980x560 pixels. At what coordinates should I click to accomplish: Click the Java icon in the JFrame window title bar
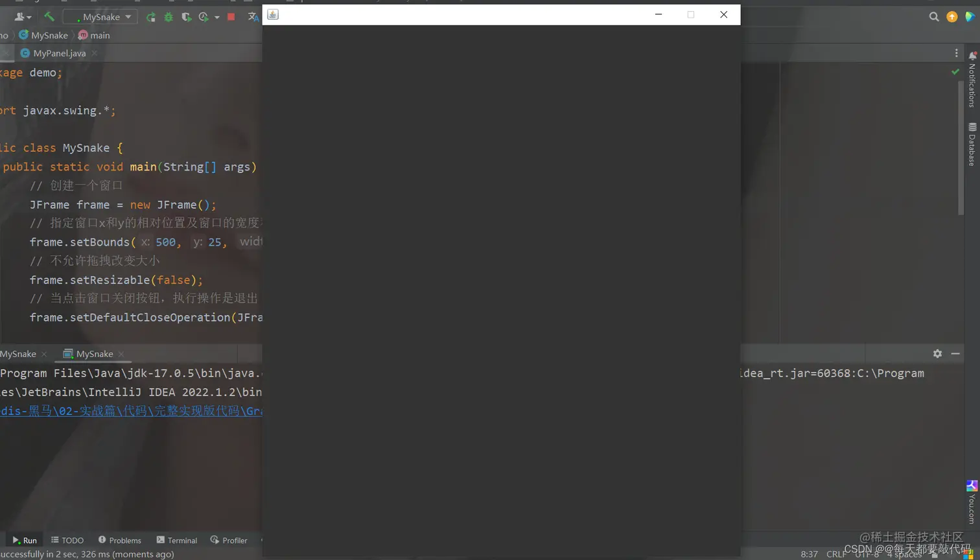pos(273,14)
